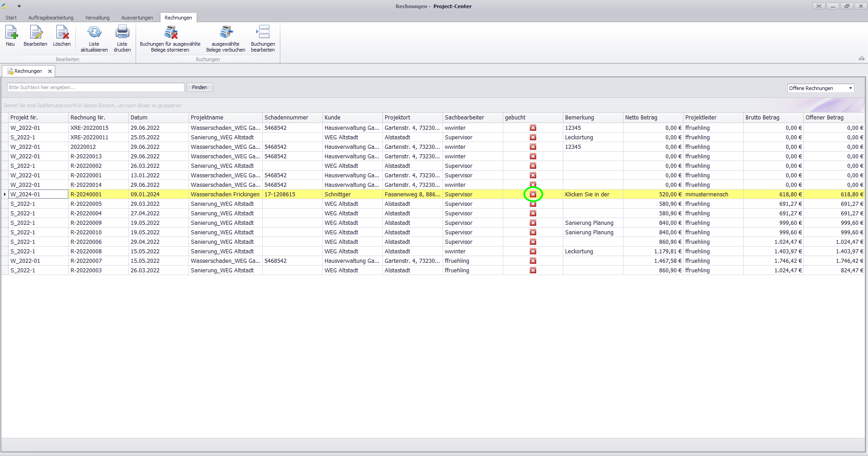Open the Offene Rechnungen filter dropdown
This screenshot has height=456, width=868.
(x=850, y=88)
